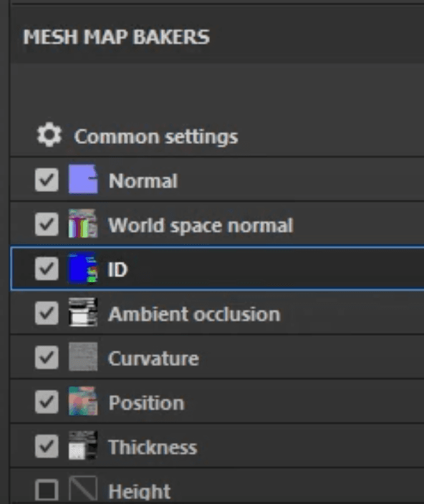424x504 pixels.
Task: Click the Position map thumbnail icon
Action: [x=83, y=402]
